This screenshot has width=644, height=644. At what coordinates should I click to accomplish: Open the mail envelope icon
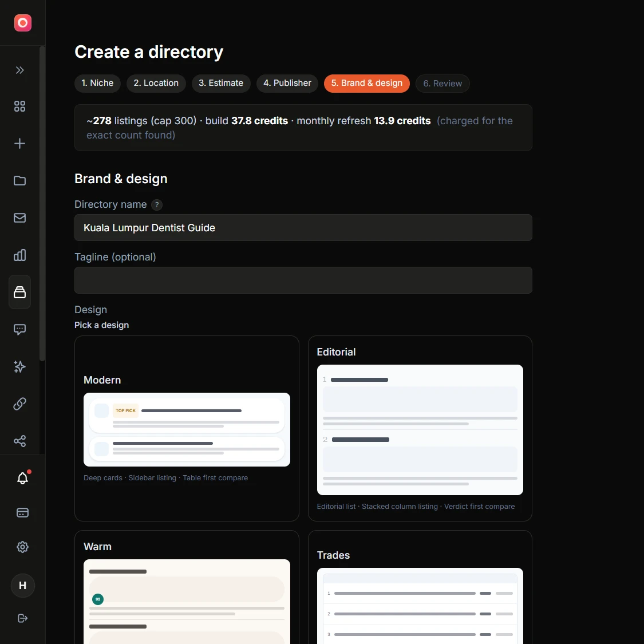19,218
